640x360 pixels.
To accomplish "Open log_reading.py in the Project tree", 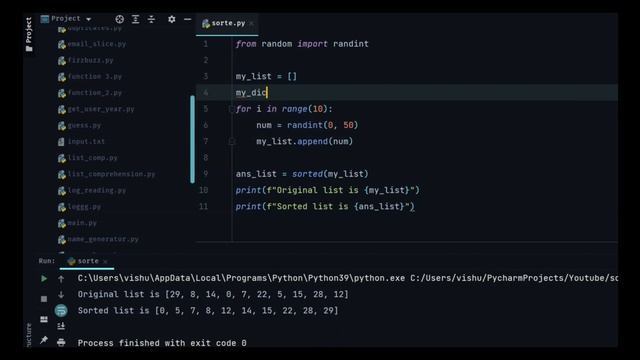I will (x=92, y=191).
